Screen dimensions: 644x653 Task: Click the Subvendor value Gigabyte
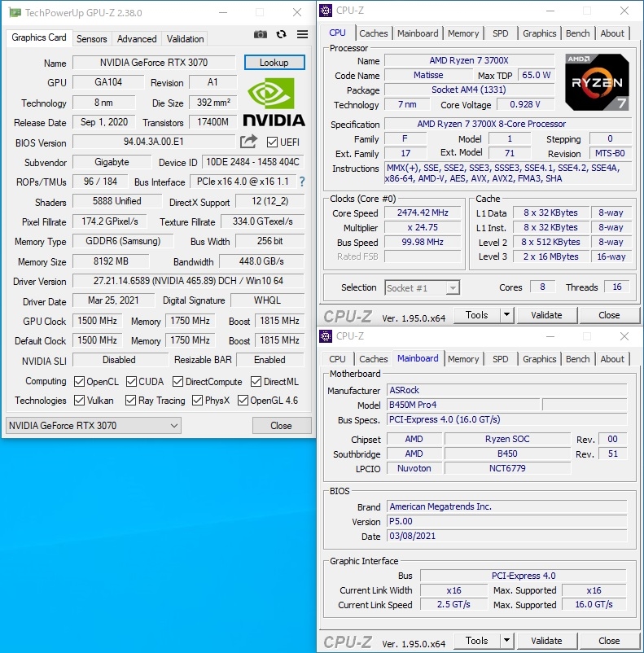coord(112,161)
